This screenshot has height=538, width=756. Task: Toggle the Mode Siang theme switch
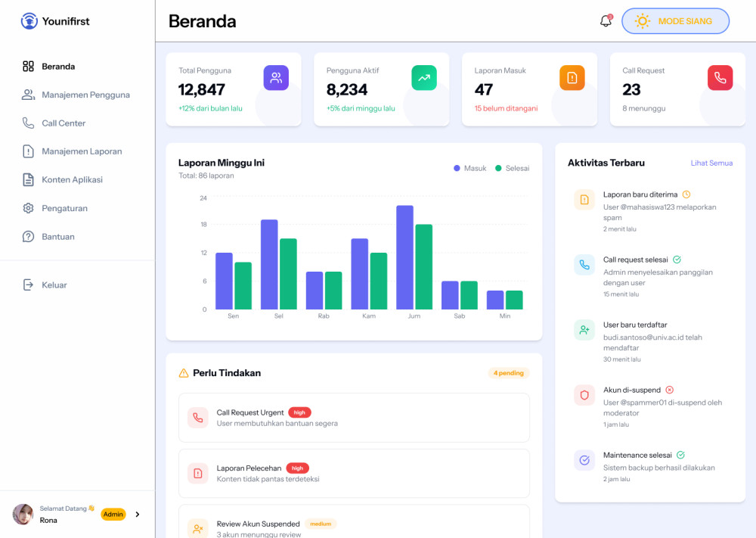675,21
